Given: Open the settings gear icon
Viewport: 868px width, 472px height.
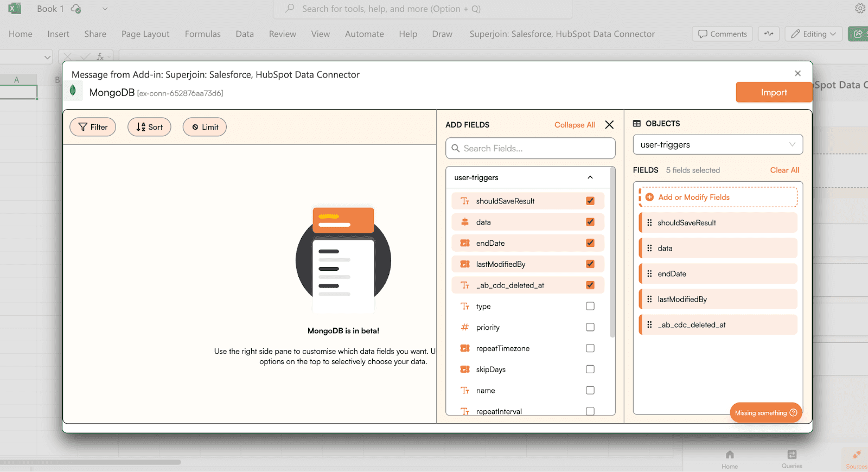Looking at the screenshot, I should (x=860, y=9).
